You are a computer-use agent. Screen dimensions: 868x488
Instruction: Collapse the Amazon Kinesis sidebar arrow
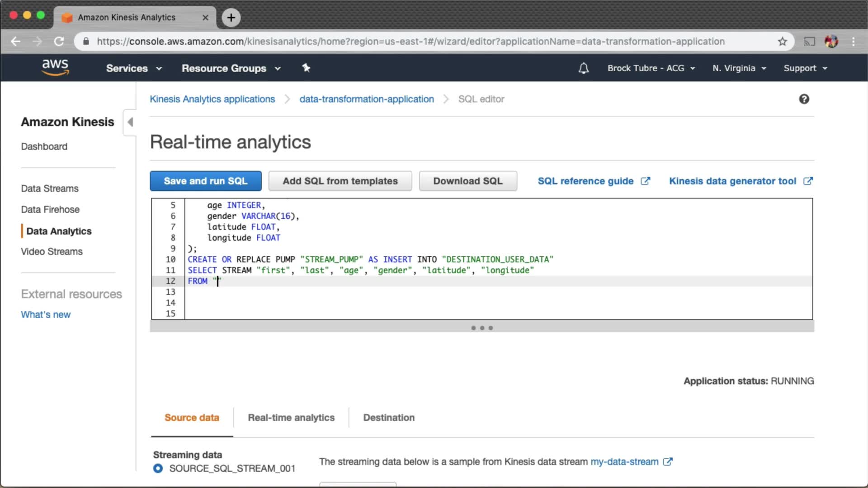[130, 122]
